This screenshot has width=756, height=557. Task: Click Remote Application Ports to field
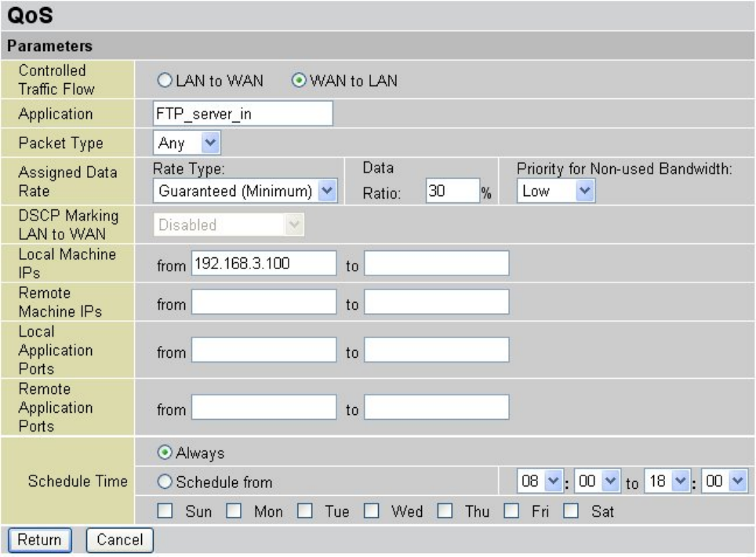(436, 407)
